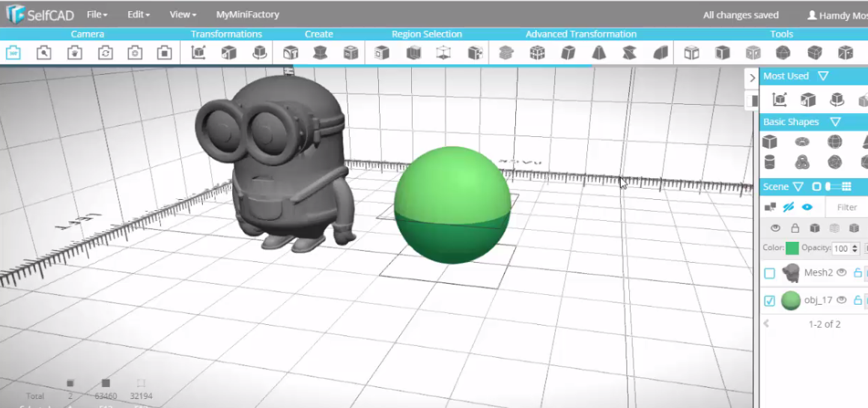Viewport: 868px width, 408px height.
Task: Click the gridded cube Advanced Transformation icon
Action: click(x=537, y=53)
